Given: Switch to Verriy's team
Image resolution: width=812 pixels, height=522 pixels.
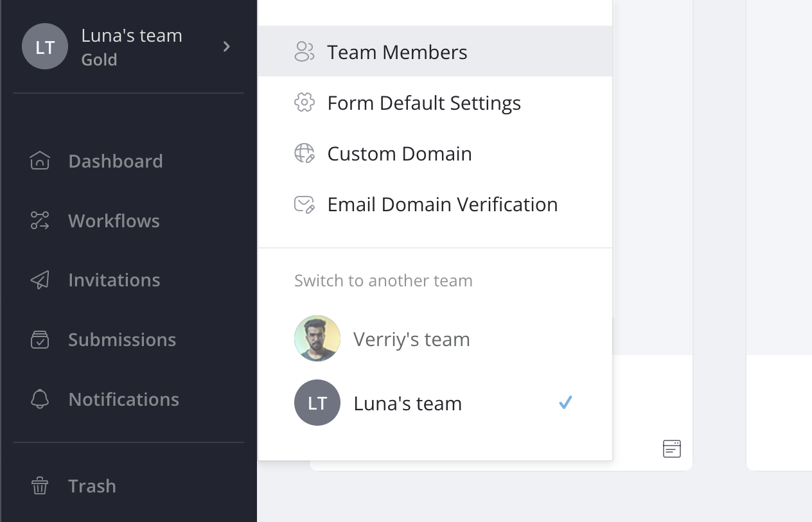Looking at the screenshot, I should [x=411, y=339].
